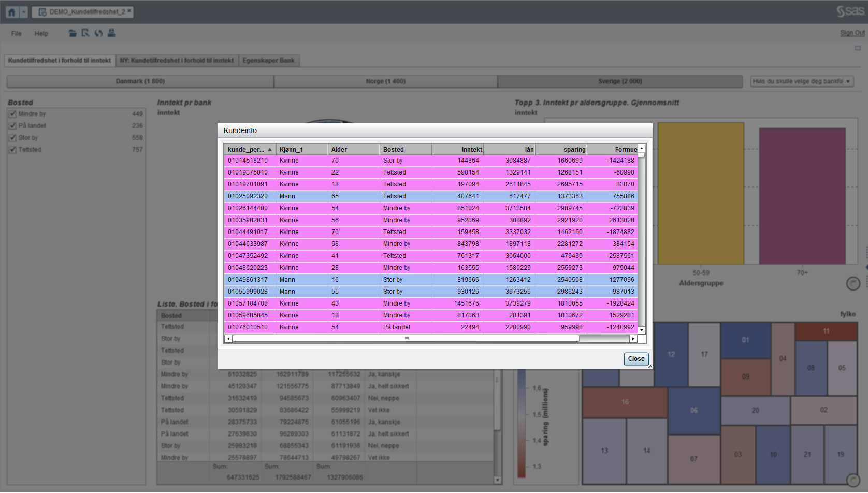868x493 pixels.
Task: Toggle the Tettsted checkbox
Action: pos(12,150)
